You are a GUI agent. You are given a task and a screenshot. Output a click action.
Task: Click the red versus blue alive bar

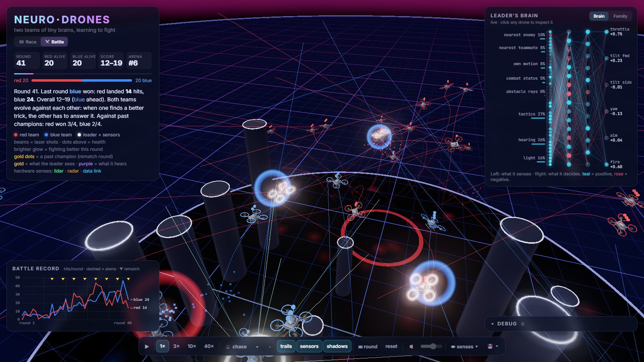pyautogui.click(x=82, y=80)
